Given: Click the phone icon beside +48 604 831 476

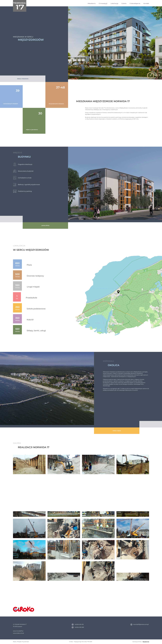Looking at the screenshot, I should pos(73,624).
